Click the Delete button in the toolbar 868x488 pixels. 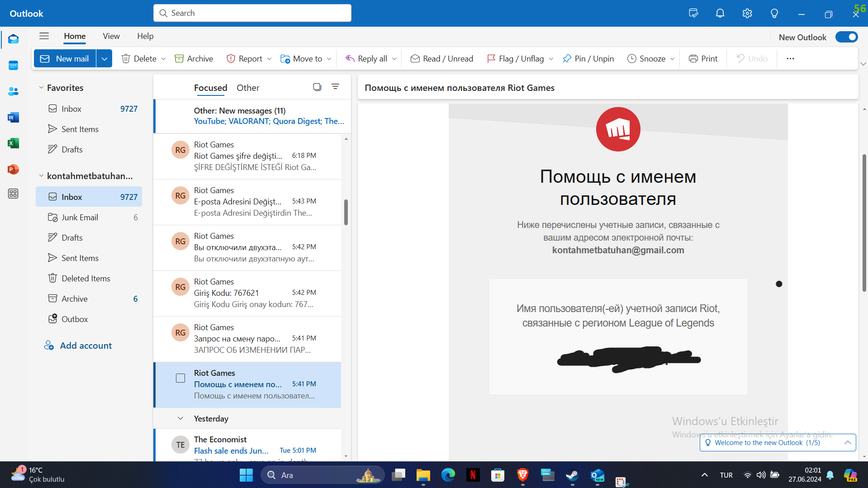coord(139,59)
